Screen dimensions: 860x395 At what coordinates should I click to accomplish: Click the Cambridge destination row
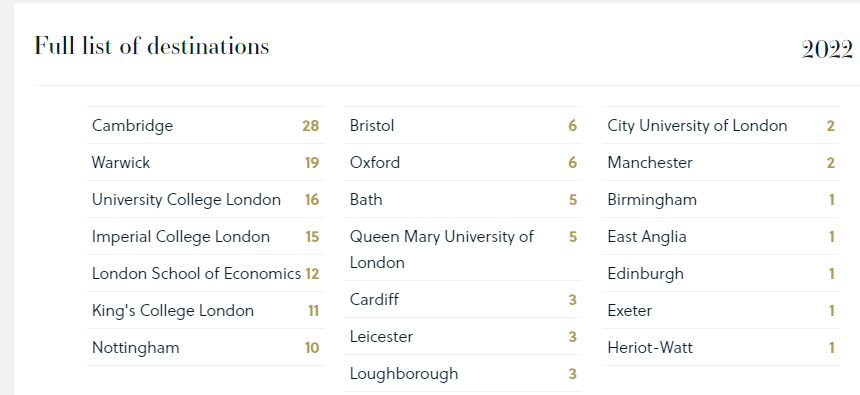pyautogui.click(x=206, y=126)
